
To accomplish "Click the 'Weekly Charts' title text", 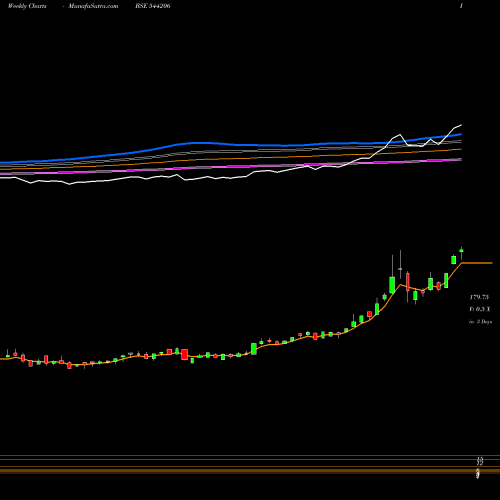I will [x=27, y=6].
